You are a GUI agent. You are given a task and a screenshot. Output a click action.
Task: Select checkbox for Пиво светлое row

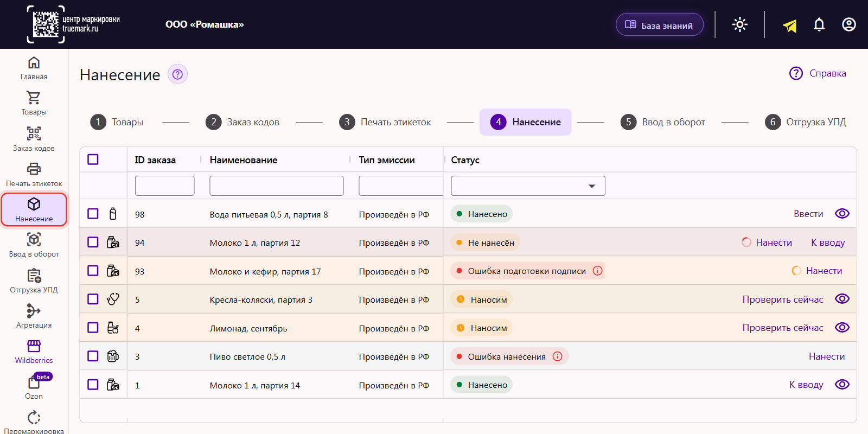(93, 356)
